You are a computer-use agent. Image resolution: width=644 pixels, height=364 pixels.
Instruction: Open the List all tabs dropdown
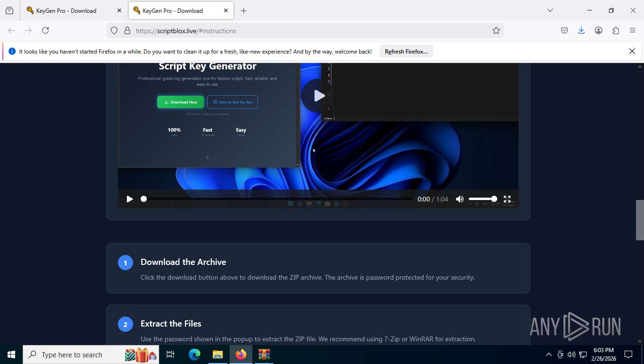pos(550,10)
